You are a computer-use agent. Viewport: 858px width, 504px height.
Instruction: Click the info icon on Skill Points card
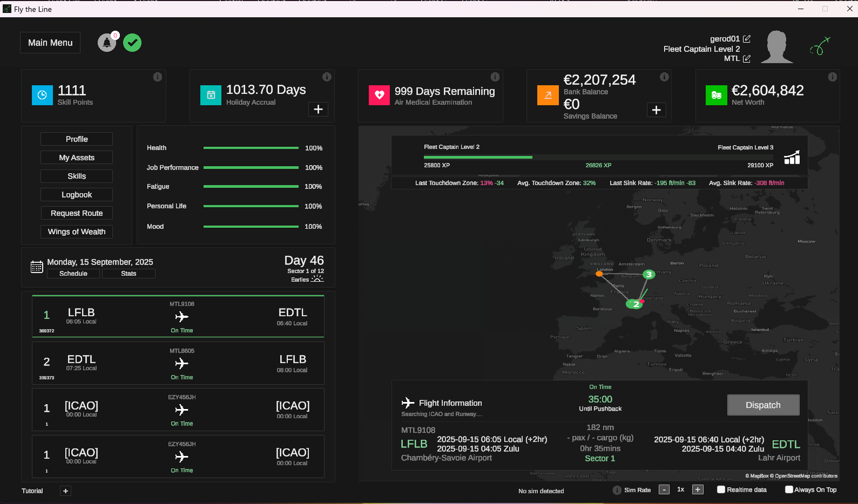pyautogui.click(x=158, y=77)
